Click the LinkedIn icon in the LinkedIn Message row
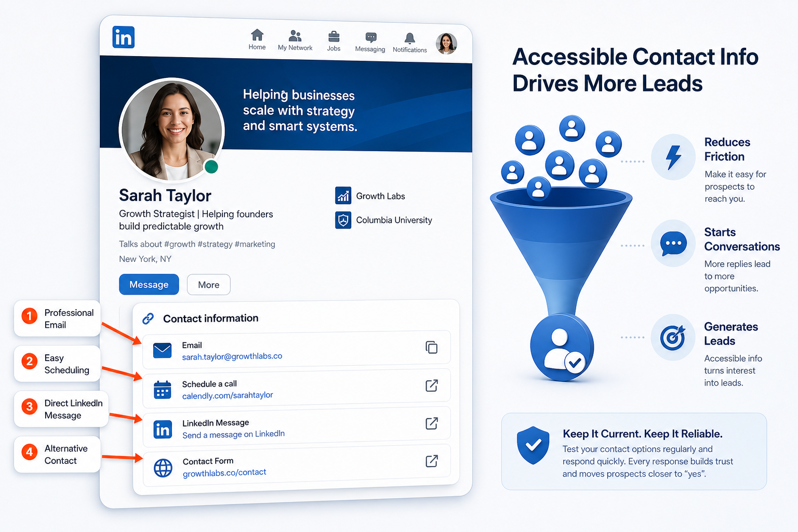Viewport: 798px width, 532px height. pos(163,430)
